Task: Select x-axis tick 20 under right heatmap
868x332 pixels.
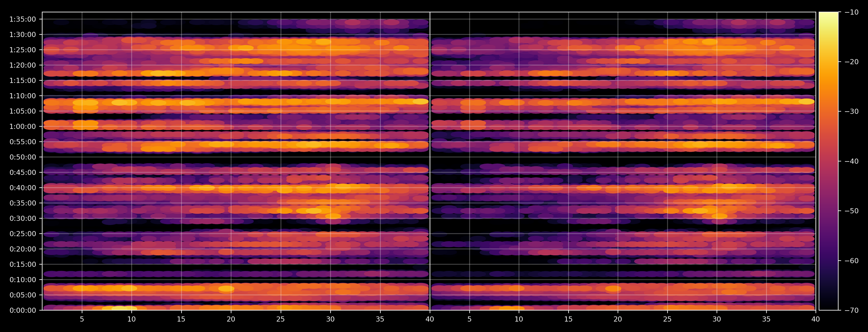Action: [x=618, y=319]
